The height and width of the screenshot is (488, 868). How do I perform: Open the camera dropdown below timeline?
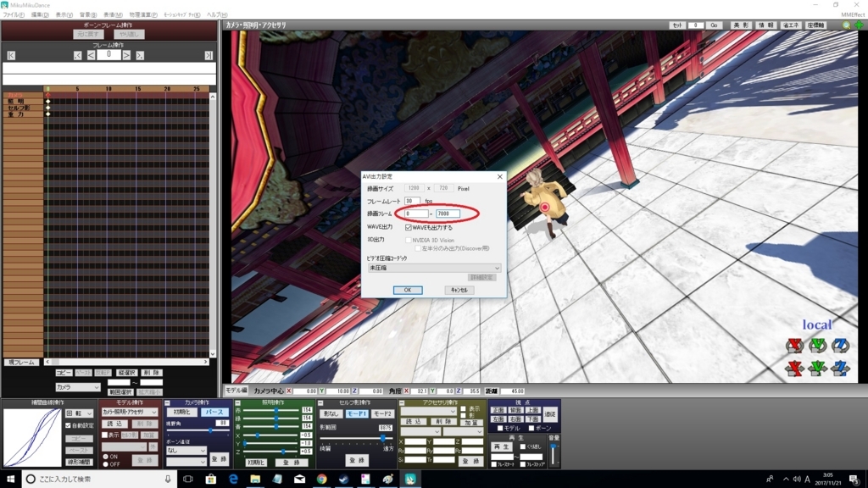(x=77, y=387)
